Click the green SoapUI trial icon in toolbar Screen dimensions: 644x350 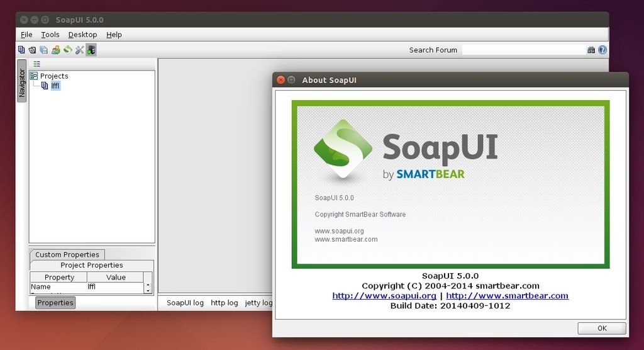[68, 50]
